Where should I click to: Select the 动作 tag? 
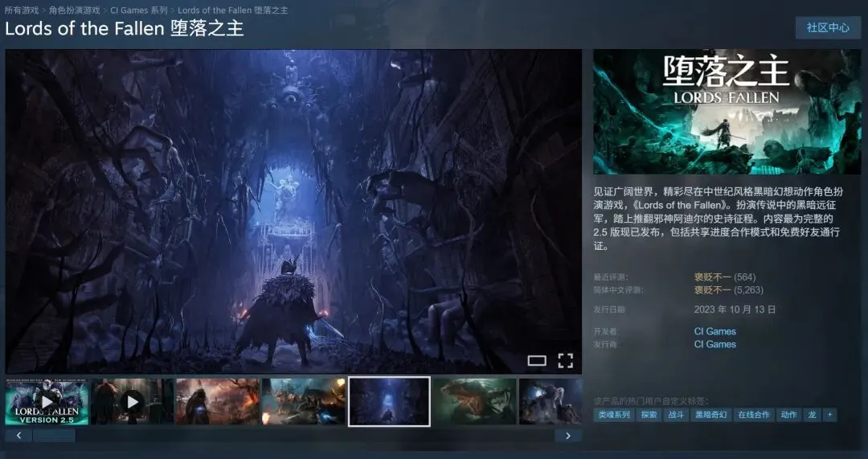point(789,415)
